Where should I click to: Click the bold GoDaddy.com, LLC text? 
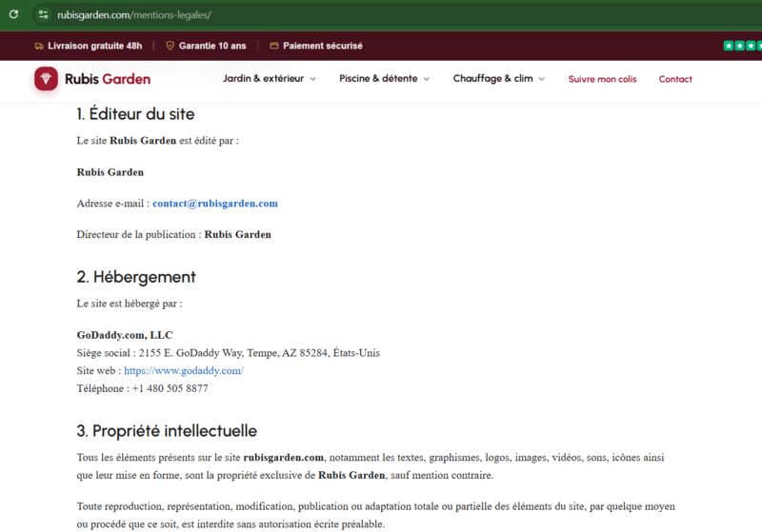(125, 335)
